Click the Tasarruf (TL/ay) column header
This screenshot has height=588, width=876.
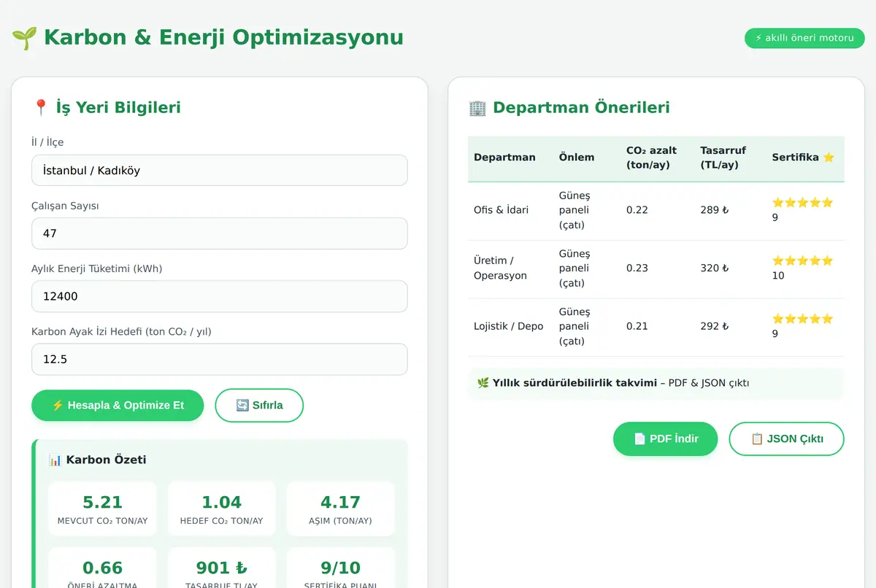coord(723,158)
